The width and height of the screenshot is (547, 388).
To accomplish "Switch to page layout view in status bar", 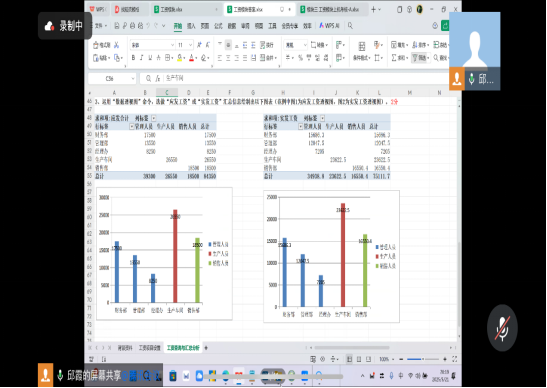I will point(359,359).
